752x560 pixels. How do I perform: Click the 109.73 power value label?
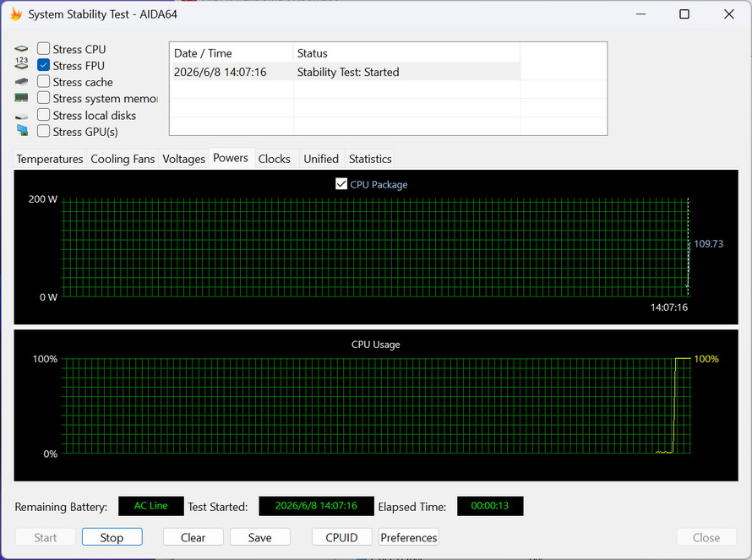708,243
